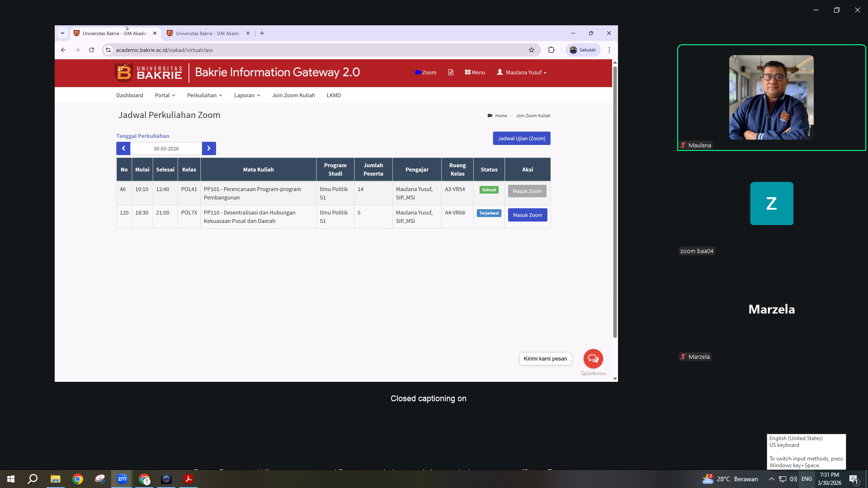
Task: Go to the previous date arrow
Action: click(123, 149)
